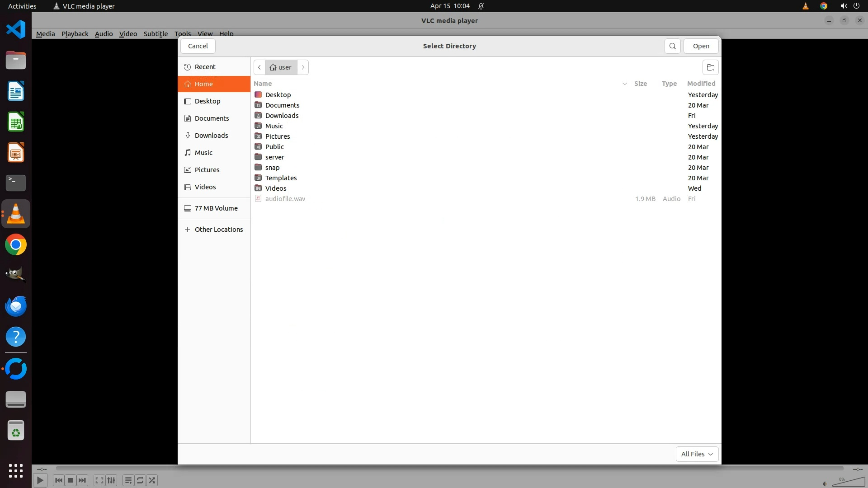Click the stop playback button

point(71,480)
